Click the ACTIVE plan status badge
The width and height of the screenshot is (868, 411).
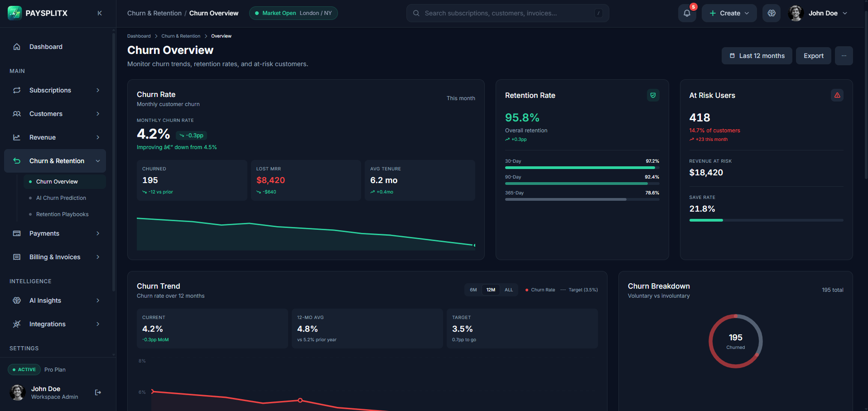pyautogui.click(x=24, y=370)
